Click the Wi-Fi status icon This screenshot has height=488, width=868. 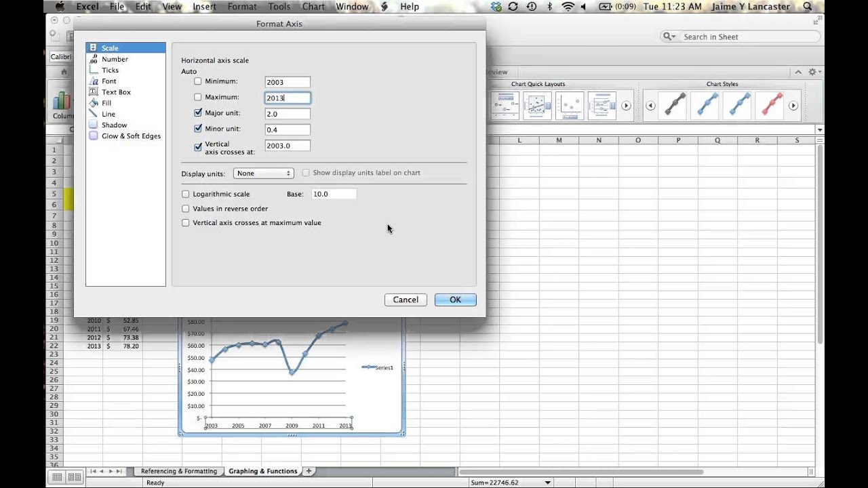pyautogui.click(x=568, y=7)
